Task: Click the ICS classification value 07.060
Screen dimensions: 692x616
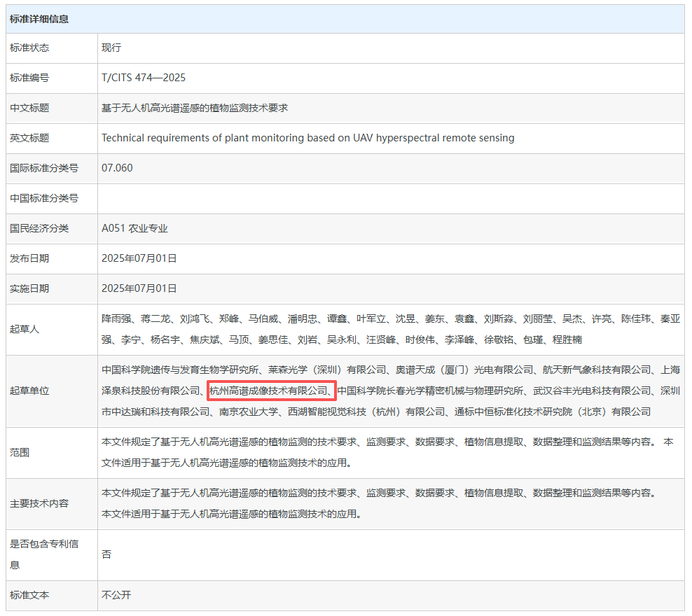Action: coord(117,168)
